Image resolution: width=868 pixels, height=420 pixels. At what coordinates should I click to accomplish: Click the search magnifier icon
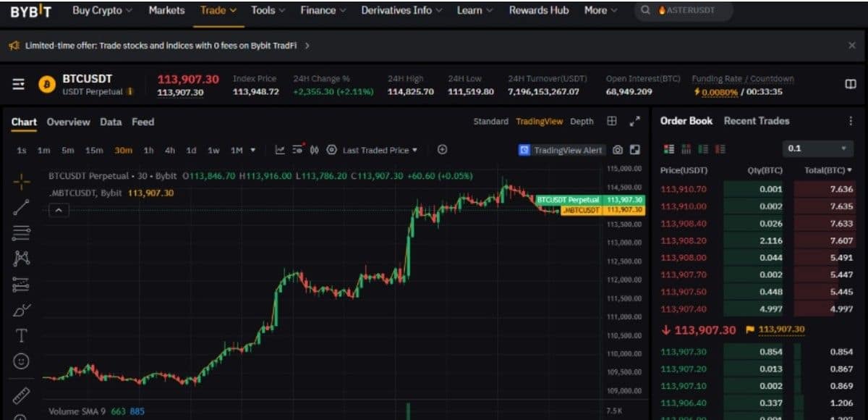tap(645, 11)
